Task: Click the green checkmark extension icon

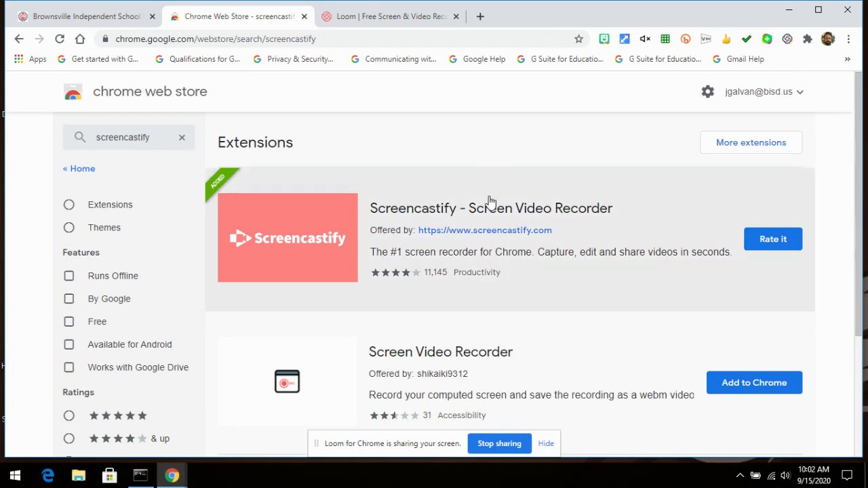Action: pos(747,39)
